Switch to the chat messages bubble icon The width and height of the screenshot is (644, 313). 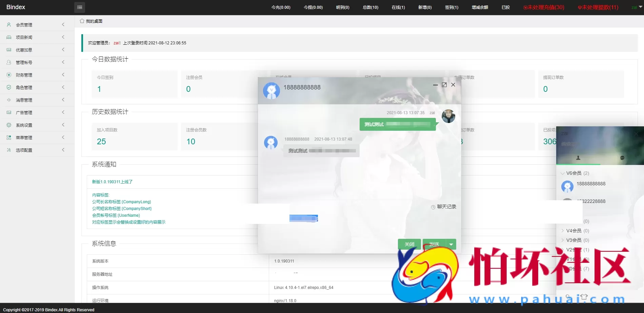click(622, 158)
